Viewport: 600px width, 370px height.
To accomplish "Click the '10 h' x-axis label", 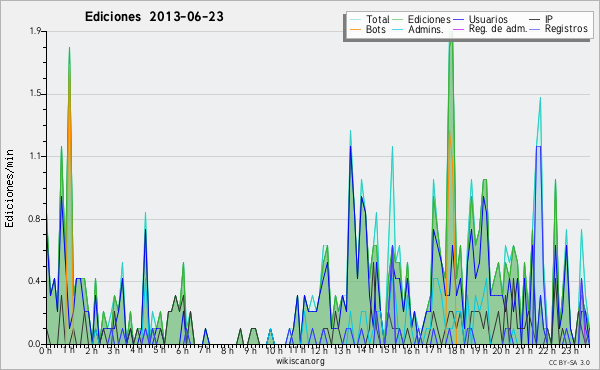I will coord(273,350).
